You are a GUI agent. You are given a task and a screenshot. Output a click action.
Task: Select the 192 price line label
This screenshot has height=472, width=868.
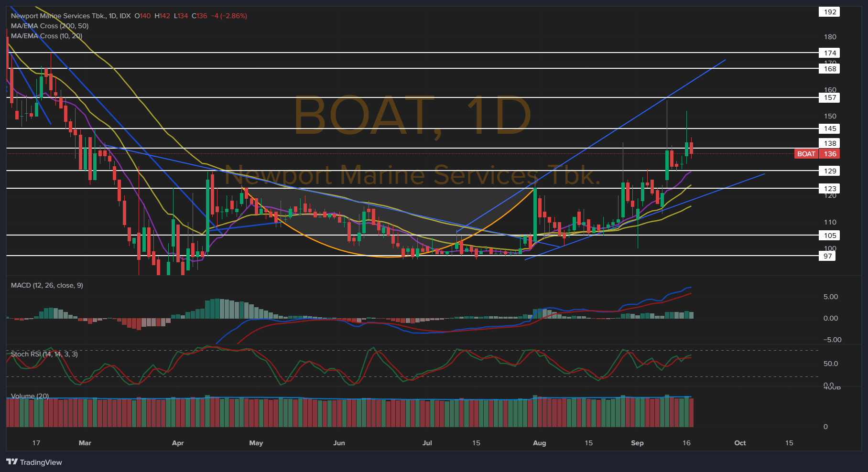pyautogui.click(x=830, y=12)
